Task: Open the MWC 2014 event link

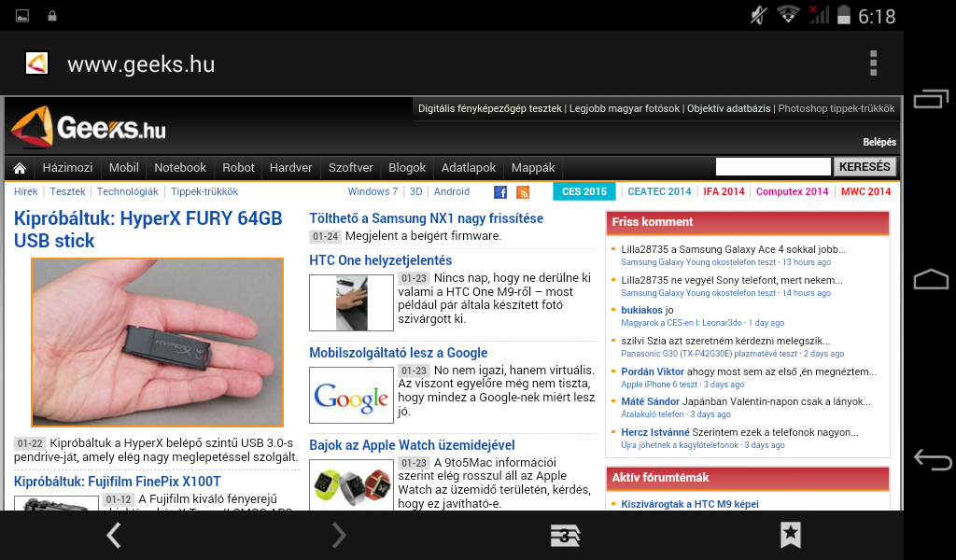Action: tap(865, 191)
